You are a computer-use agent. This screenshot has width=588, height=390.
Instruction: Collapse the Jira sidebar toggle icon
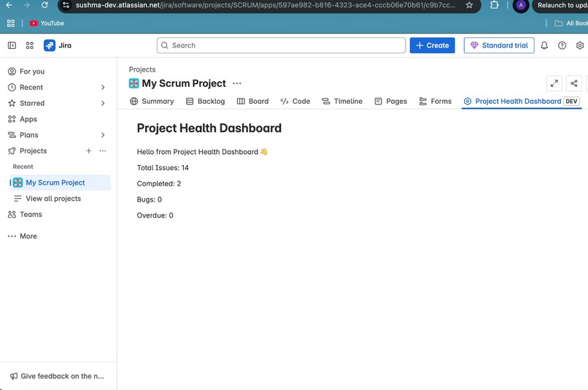12,45
